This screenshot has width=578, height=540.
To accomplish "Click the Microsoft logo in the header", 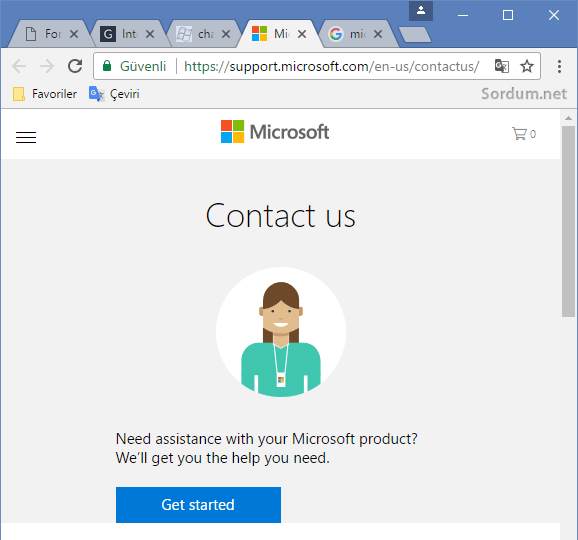I will pos(275,132).
